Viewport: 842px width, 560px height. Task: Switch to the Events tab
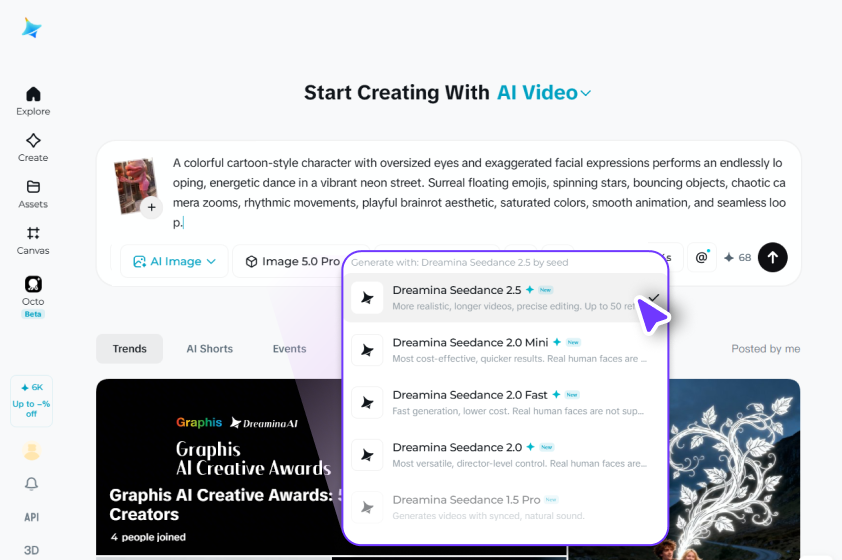[x=289, y=349]
